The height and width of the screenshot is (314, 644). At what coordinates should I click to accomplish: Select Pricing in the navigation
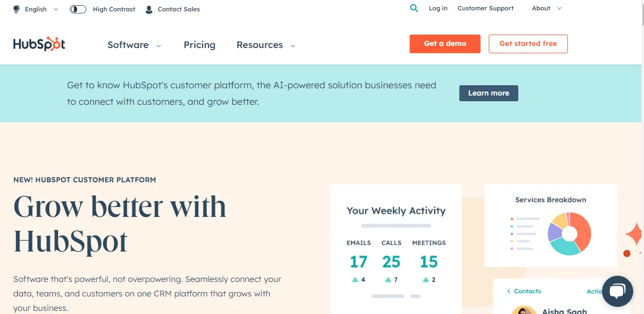[199, 45]
